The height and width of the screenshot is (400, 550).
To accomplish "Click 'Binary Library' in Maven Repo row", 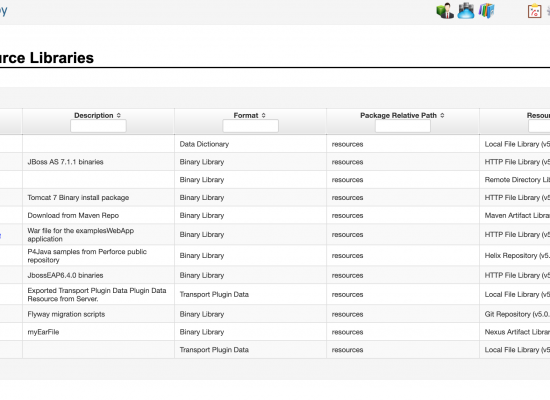I will coord(202,215).
